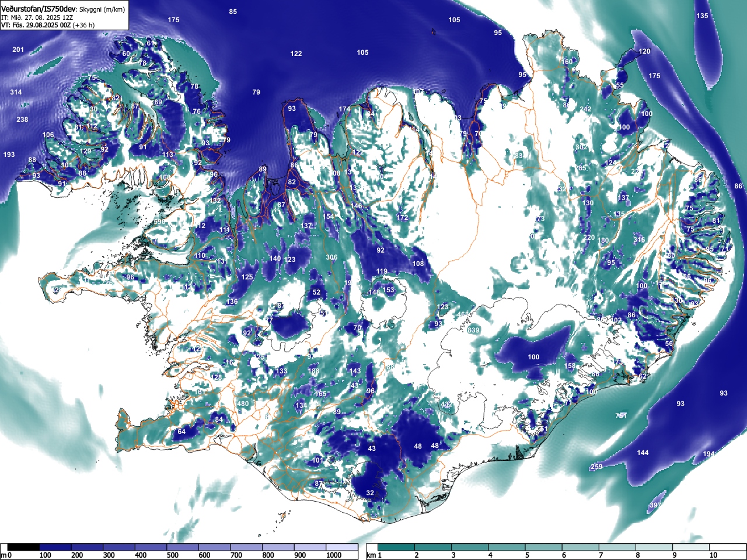Click the visibility value '480'
The height and width of the screenshot is (560, 747).
[243, 404]
